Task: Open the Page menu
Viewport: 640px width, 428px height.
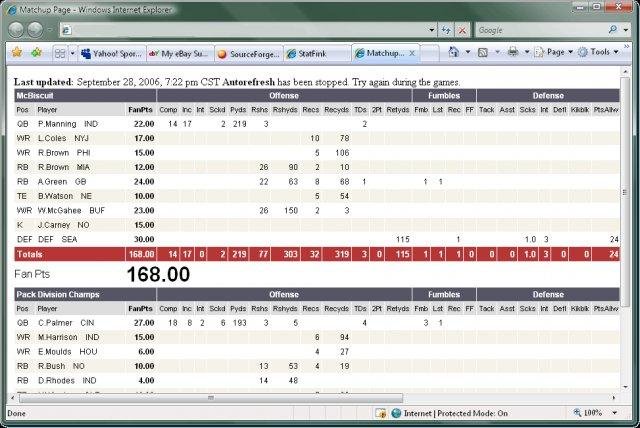Action: coord(553,52)
